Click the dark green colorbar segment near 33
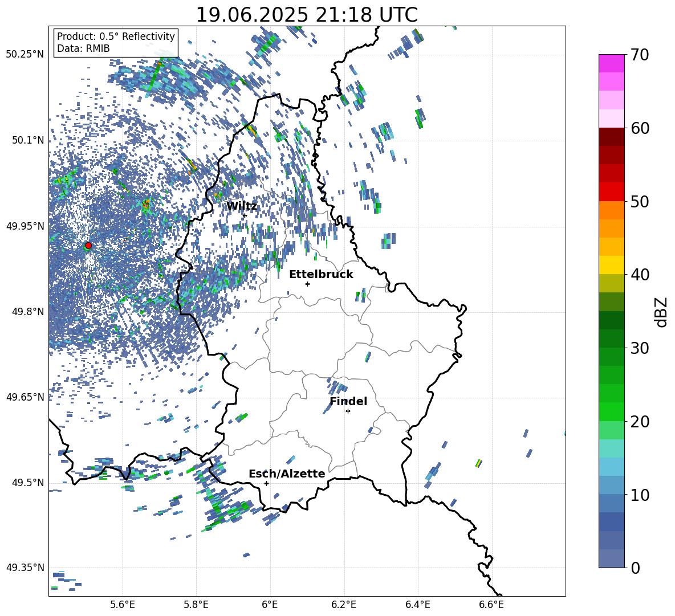The height and width of the screenshot is (616, 675). pyautogui.click(x=611, y=320)
